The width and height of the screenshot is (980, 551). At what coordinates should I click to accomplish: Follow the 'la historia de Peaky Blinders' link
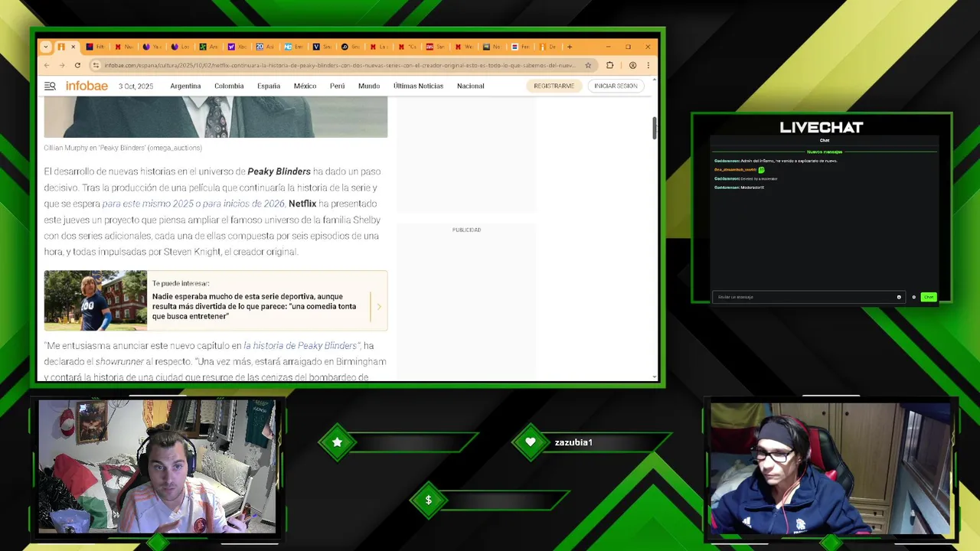(300, 346)
